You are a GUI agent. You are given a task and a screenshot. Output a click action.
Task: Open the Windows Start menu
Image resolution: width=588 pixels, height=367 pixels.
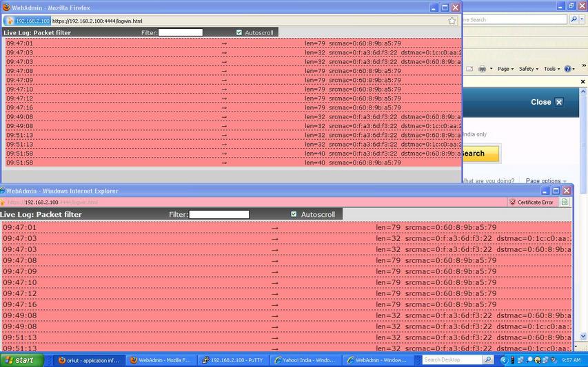[x=22, y=360]
